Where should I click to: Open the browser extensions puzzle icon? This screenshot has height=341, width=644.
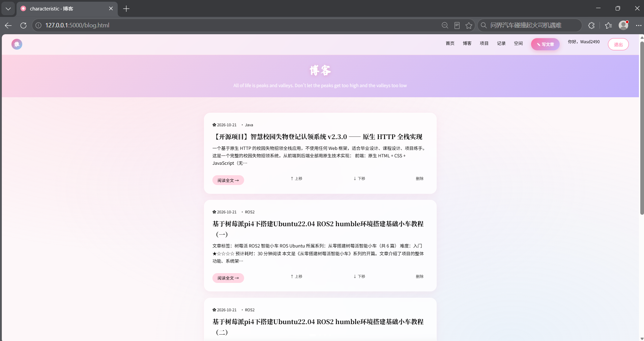click(591, 25)
